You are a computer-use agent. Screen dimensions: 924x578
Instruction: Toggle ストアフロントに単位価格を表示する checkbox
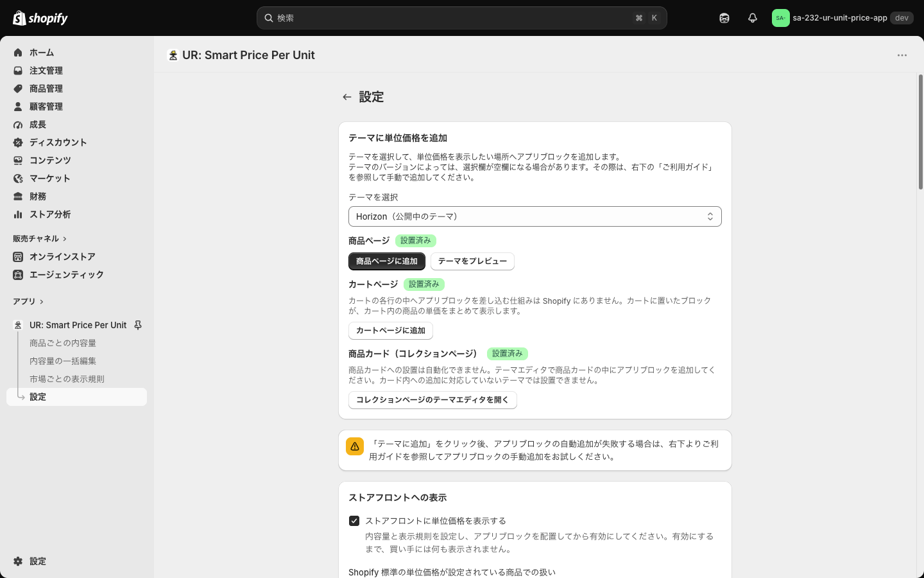[x=354, y=521]
